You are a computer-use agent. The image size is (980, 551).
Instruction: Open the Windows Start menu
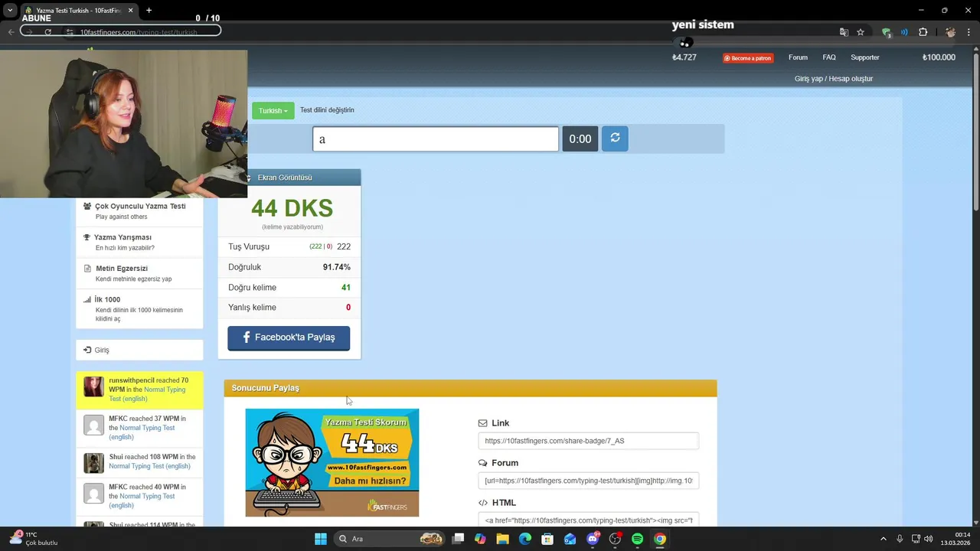tap(321, 539)
